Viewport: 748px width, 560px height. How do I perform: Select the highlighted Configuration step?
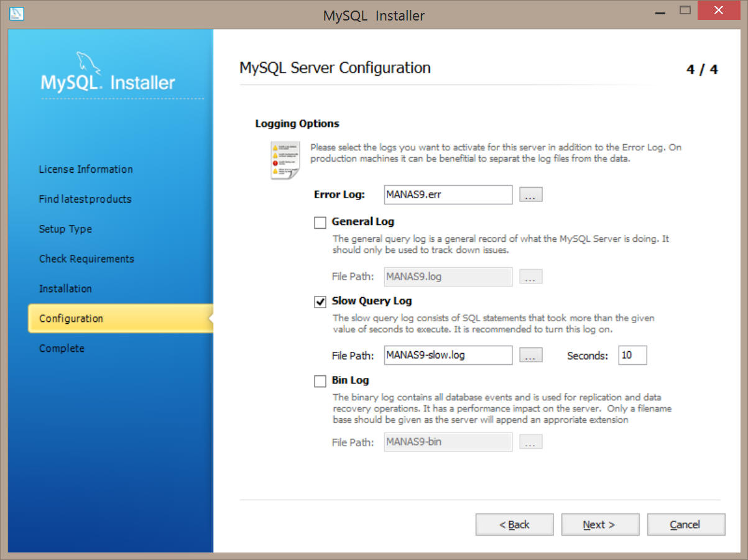tap(121, 318)
